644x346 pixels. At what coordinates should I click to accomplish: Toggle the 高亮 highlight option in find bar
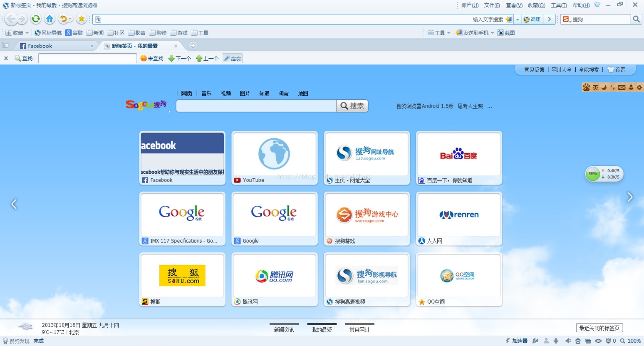tap(232, 58)
